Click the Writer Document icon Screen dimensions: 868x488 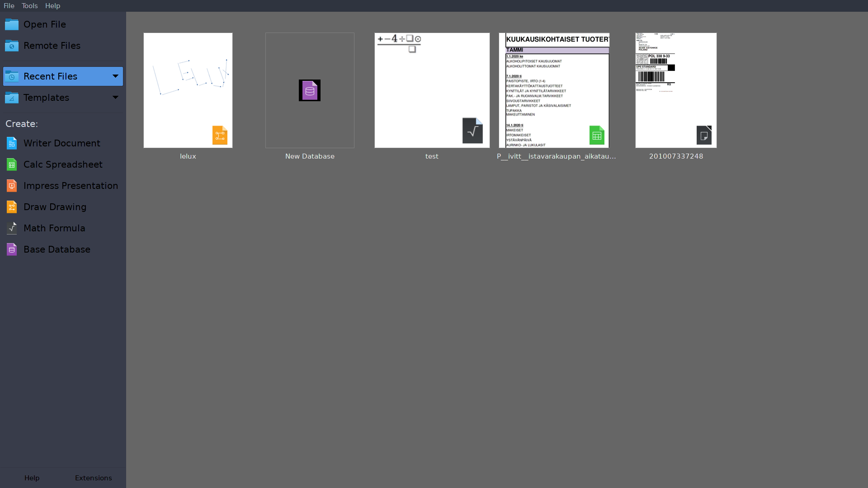coord(12,143)
